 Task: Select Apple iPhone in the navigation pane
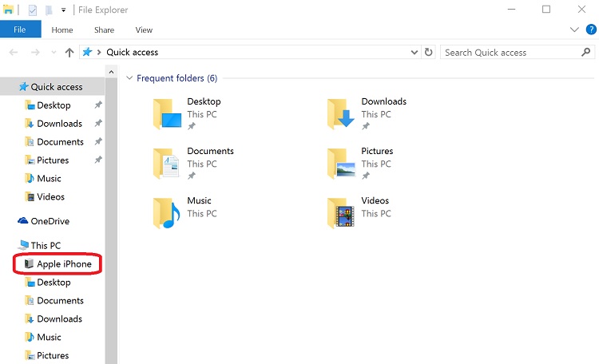(58, 264)
